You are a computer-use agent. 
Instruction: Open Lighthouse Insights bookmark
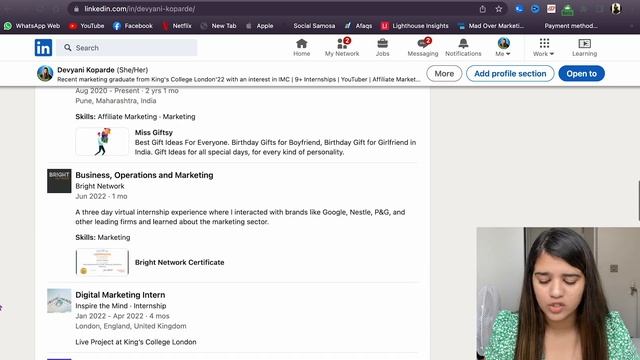[414, 26]
